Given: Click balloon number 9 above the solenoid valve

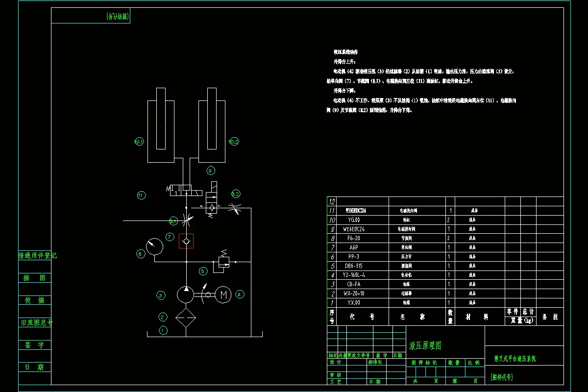Looking at the screenshot, I should (x=211, y=171).
